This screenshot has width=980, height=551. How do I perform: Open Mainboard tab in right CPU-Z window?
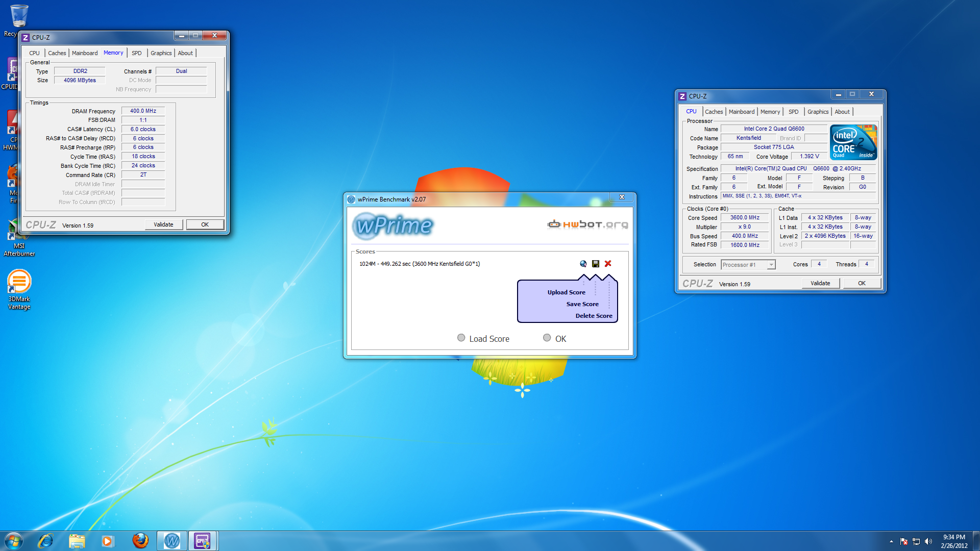742,112
